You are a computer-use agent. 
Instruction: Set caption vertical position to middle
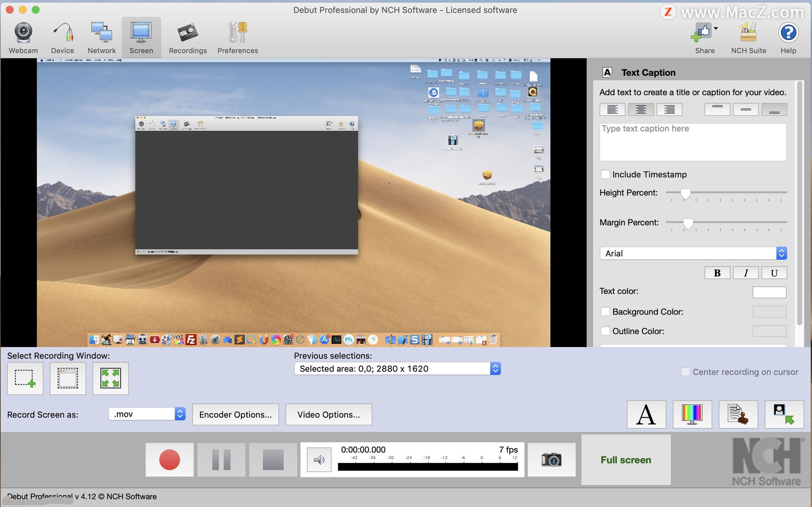(x=746, y=110)
